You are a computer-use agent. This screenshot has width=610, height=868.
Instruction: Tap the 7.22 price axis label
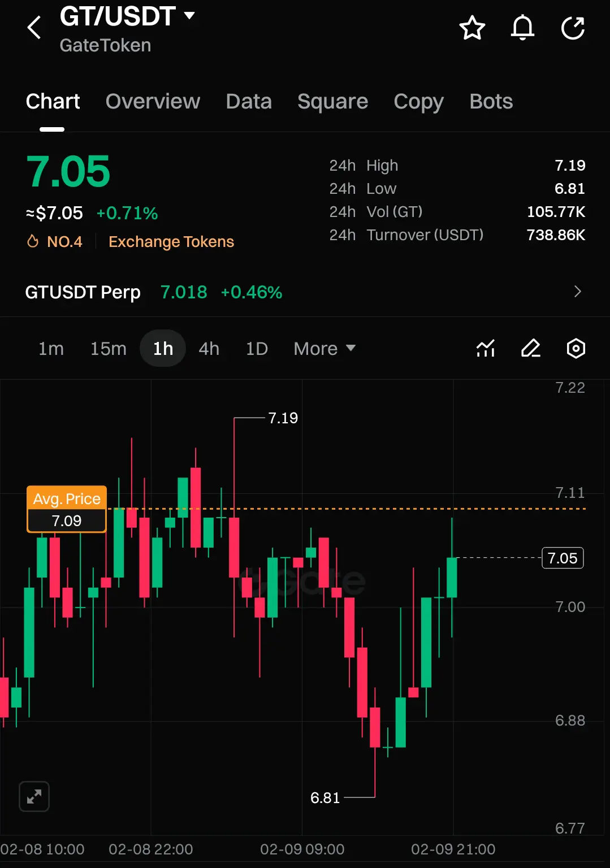pos(570,388)
